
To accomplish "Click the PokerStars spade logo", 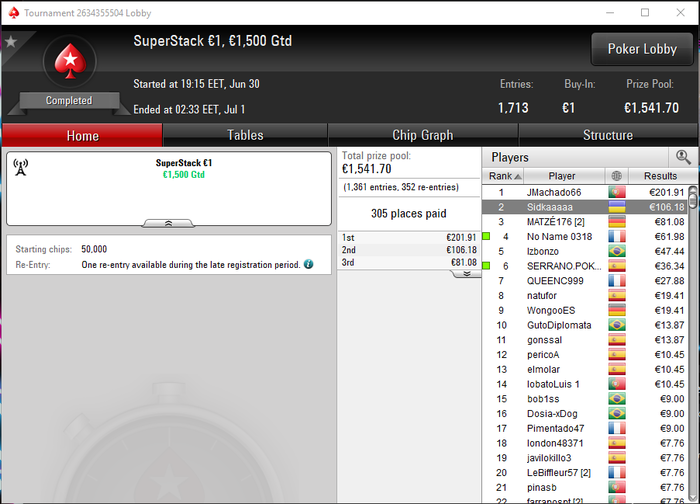I will (x=70, y=62).
